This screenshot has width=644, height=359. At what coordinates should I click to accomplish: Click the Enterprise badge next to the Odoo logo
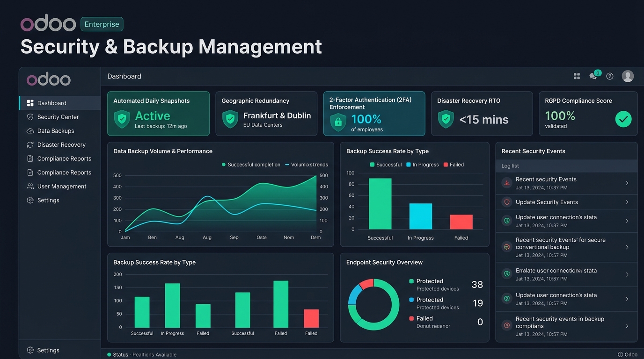point(102,24)
